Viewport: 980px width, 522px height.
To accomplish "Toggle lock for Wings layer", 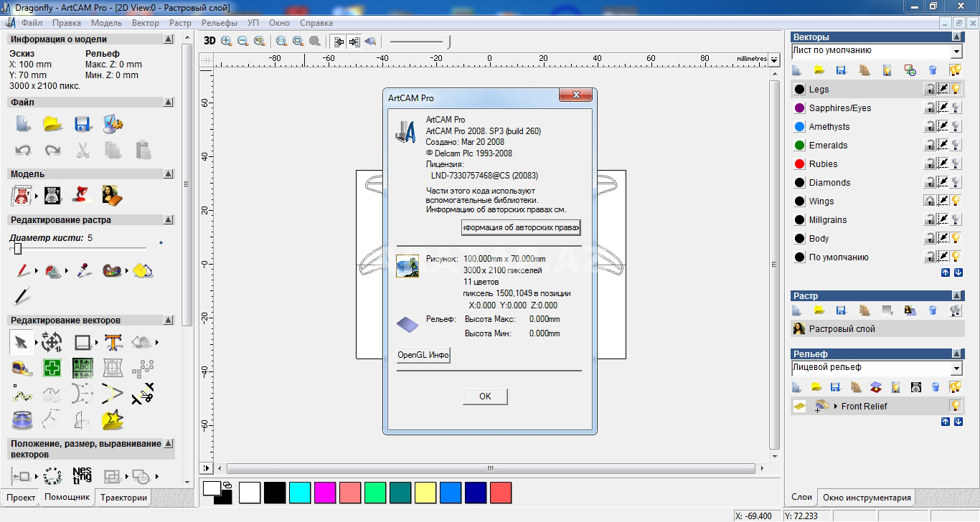I will 930,201.
